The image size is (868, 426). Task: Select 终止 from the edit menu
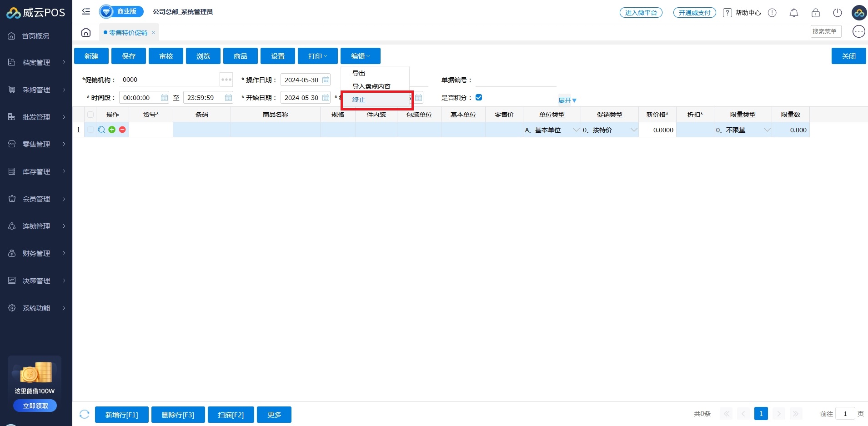click(x=359, y=100)
